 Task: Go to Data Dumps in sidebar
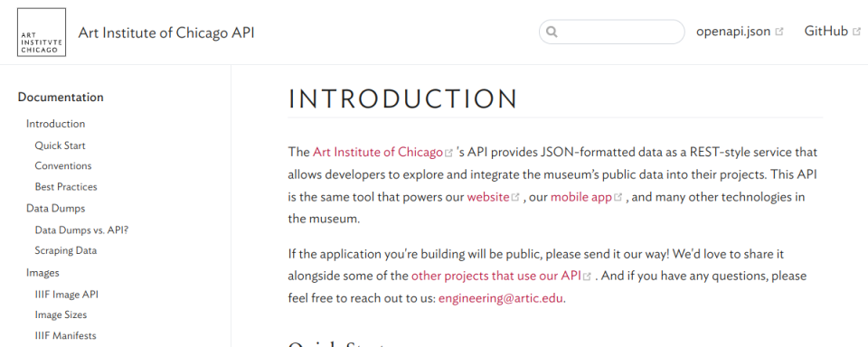click(55, 209)
